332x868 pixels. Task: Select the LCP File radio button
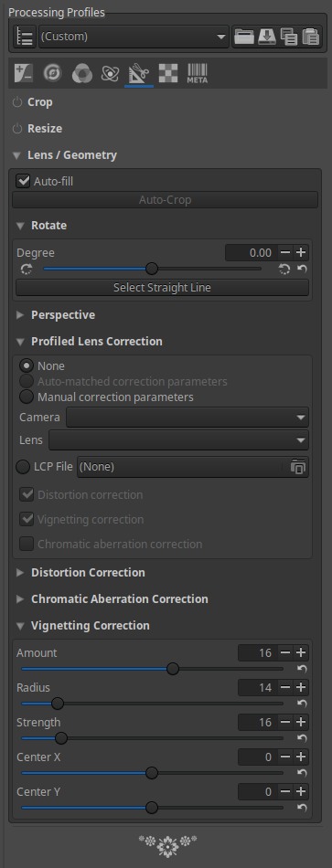[23, 467]
